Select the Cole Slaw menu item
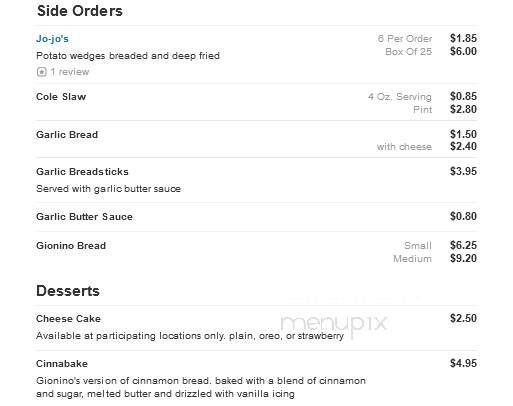The image size is (513, 406). 61,97
